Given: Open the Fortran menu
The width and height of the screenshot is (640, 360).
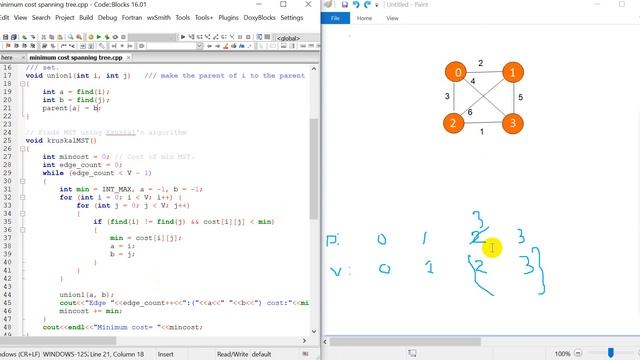Looking at the screenshot, I should pyautogui.click(x=132, y=18).
